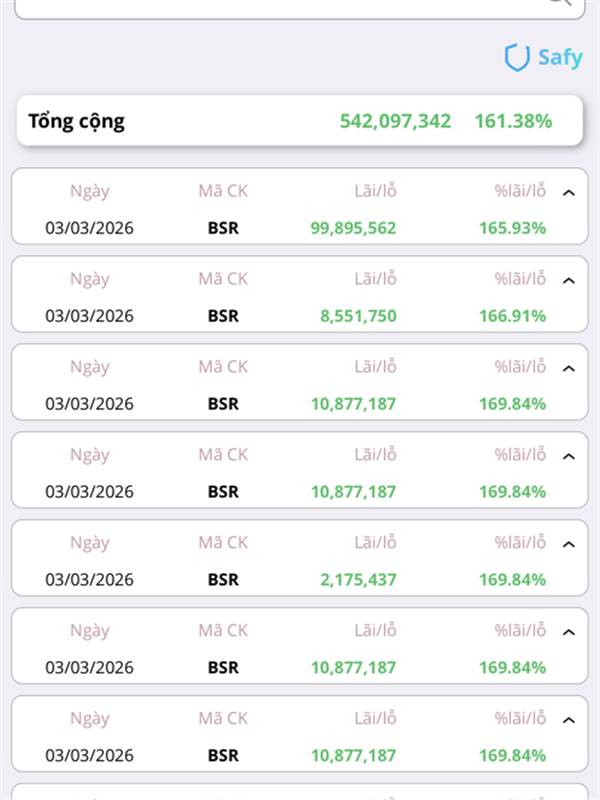Click the search magnifier icon
This screenshot has height=800, width=600.
559,2
